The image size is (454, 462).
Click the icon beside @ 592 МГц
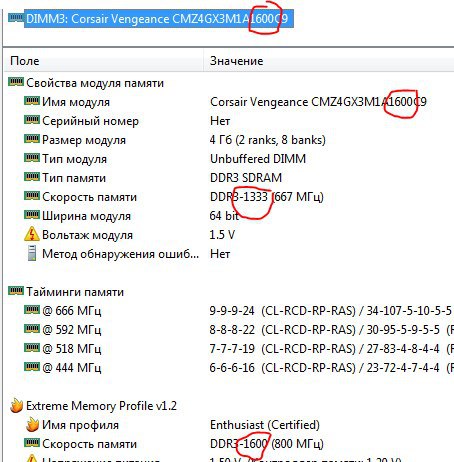pyautogui.click(x=32, y=329)
